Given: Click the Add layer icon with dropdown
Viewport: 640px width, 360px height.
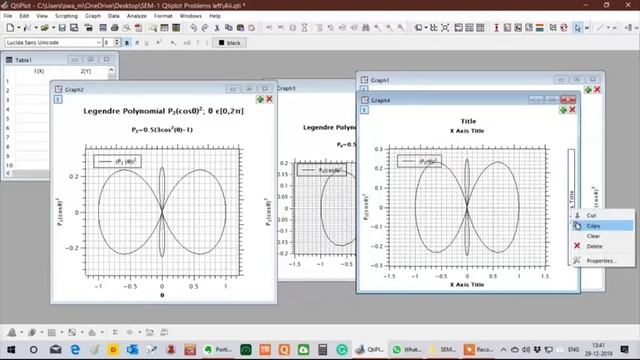Looking at the screenshot, I should [x=419, y=28].
